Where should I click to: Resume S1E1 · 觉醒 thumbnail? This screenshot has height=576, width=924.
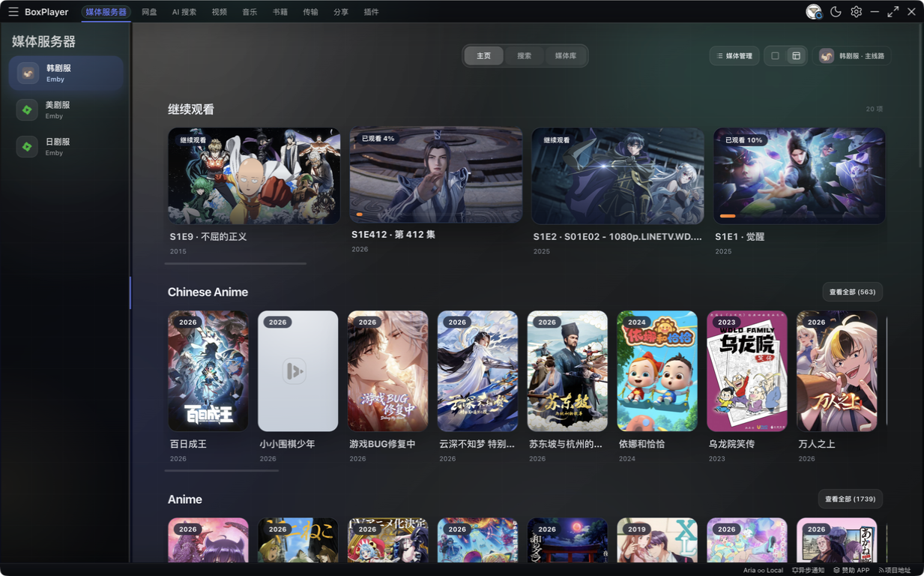click(x=800, y=175)
